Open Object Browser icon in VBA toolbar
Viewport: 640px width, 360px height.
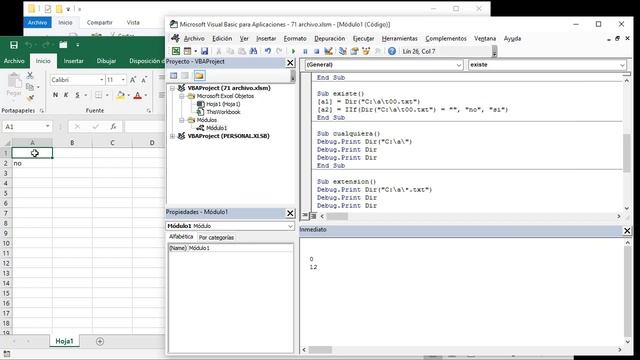pyautogui.click(x=366, y=51)
